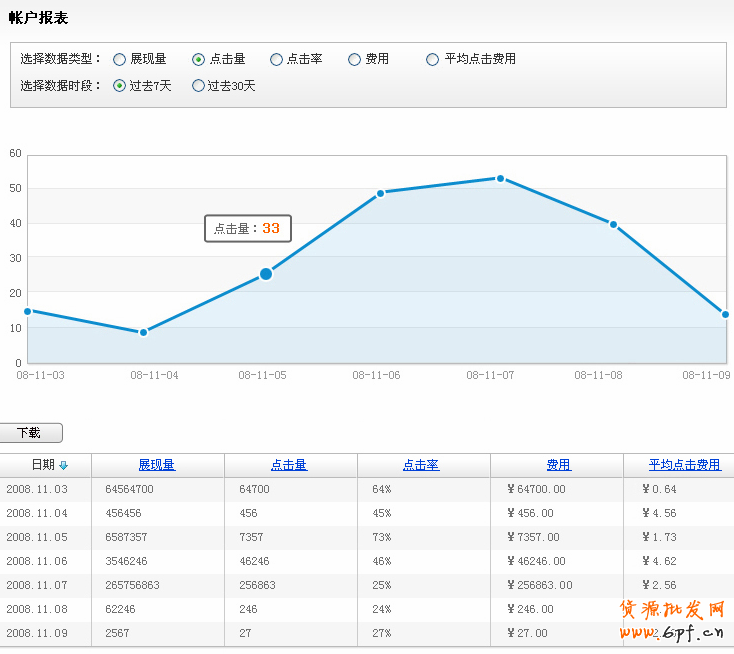Pick the 平均点击费用 radio option

click(432, 60)
